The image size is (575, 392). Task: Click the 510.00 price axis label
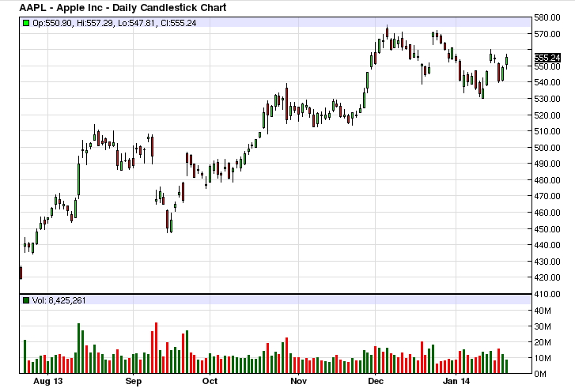click(547, 131)
